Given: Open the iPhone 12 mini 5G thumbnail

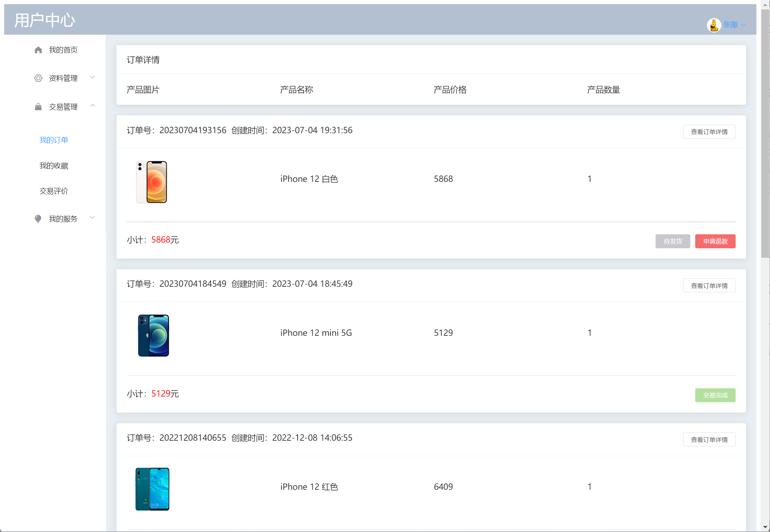Looking at the screenshot, I should (153, 335).
